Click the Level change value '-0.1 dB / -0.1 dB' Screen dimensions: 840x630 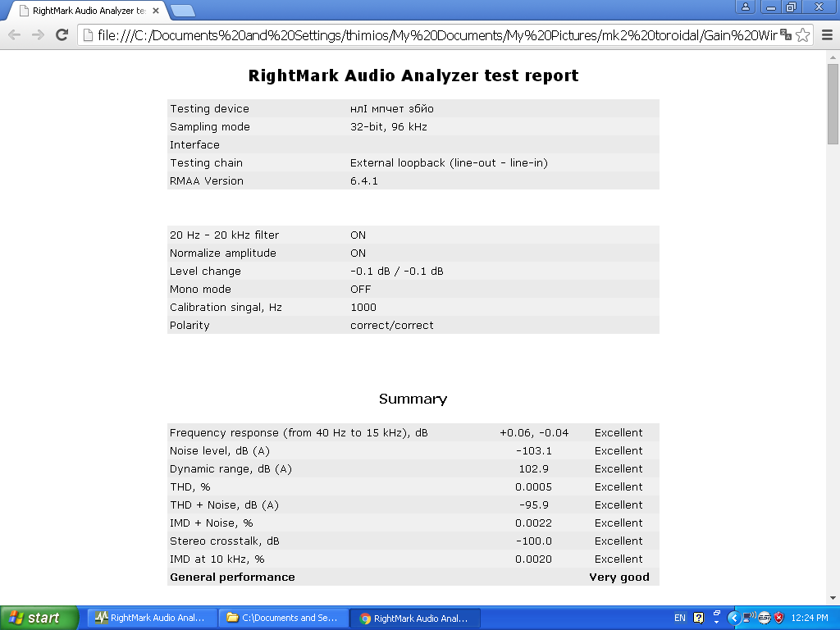point(396,271)
